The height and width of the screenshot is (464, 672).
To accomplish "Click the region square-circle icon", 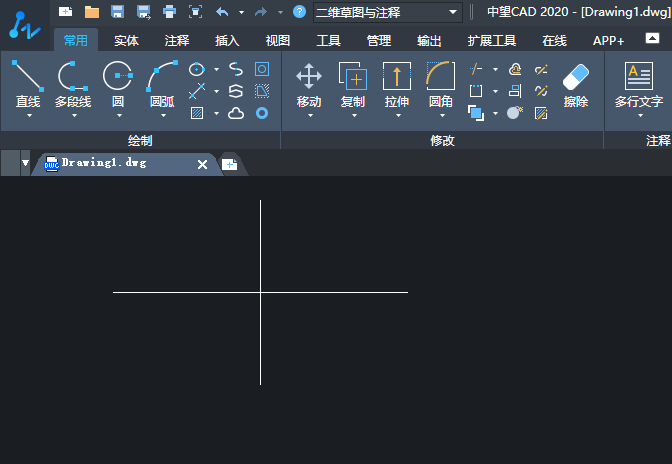I will pyautogui.click(x=262, y=69).
